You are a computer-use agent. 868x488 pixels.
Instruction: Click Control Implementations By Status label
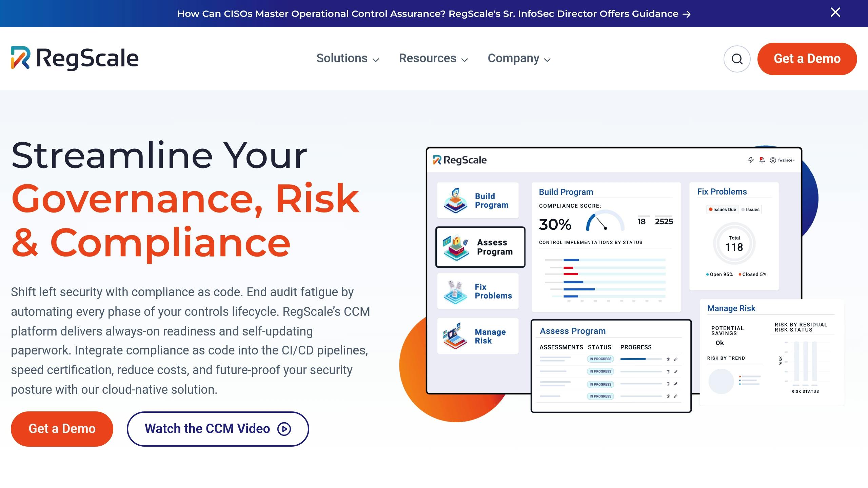(x=591, y=242)
